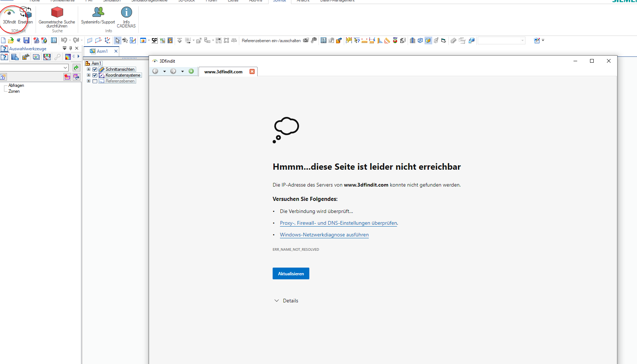
Task: Pin the Auswahlwerkzeuge panel
Action: coord(70,48)
